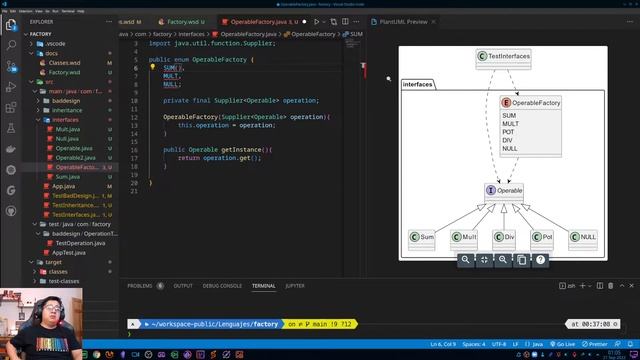Open notifications bell in status bar

click(x=630, y=344)
